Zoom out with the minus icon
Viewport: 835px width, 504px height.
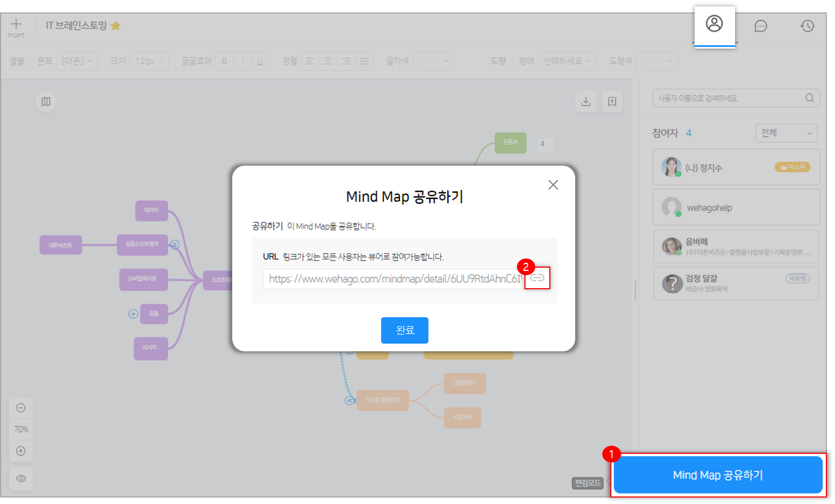(x=21, y=408)
